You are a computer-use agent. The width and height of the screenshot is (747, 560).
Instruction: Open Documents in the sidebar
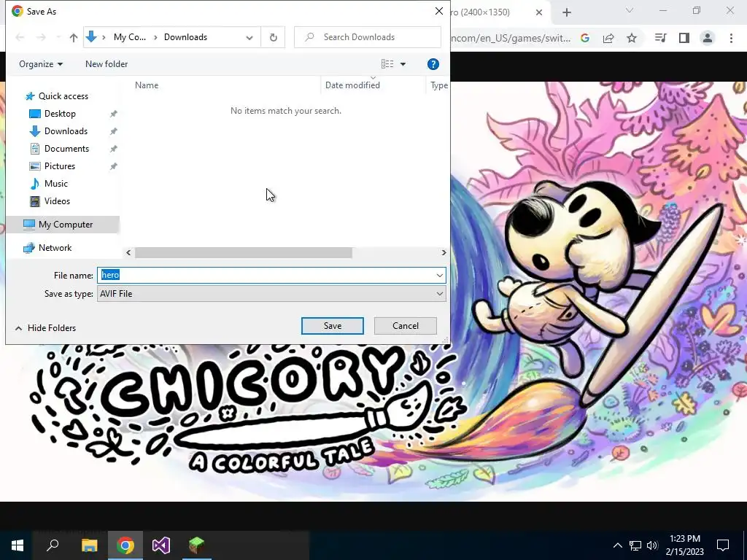click(x=66, y=149)
